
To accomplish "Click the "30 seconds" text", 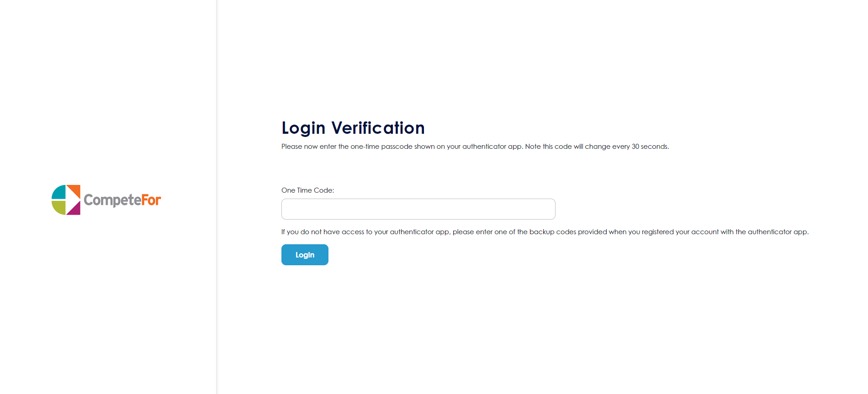I will (650, 147).
